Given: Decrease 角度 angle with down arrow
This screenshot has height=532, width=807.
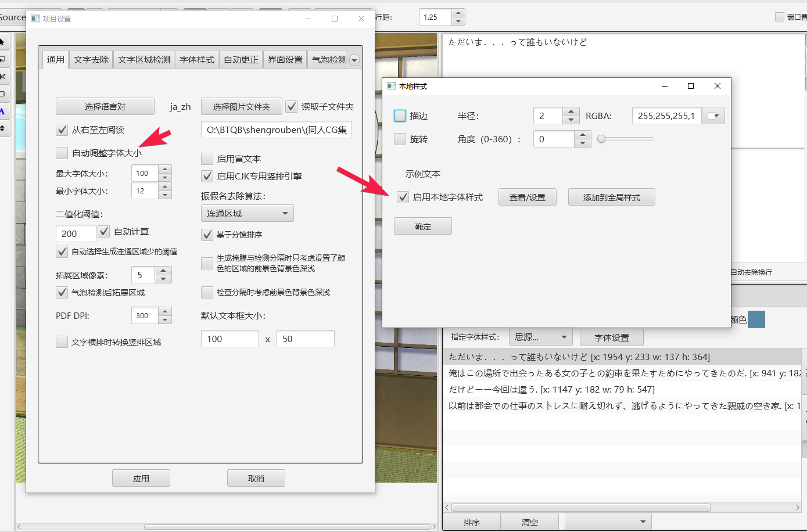Looking at the screenshot, I should (x=583, y=143).
